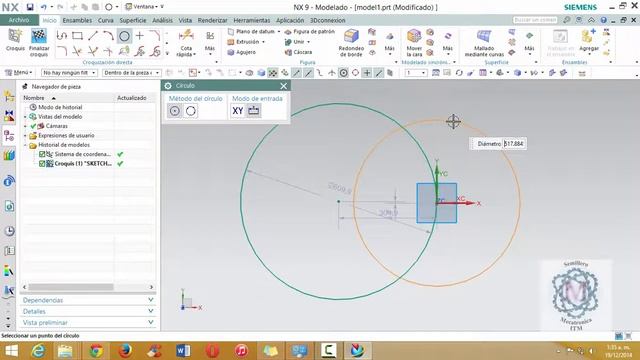Toggle the Croquis (1) SKETCH checkbox
The image size is (640, 360).
[x=42, y=164]
